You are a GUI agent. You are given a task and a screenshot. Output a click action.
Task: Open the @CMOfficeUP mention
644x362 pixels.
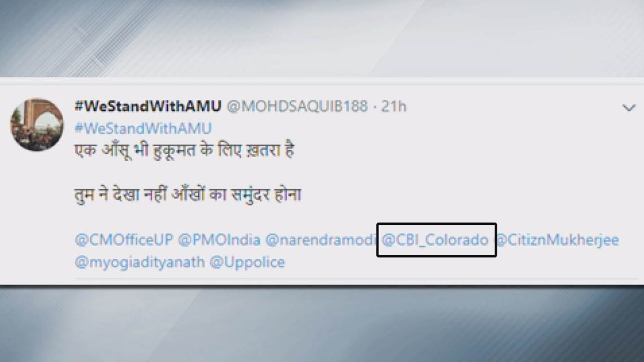click(124, 239)
